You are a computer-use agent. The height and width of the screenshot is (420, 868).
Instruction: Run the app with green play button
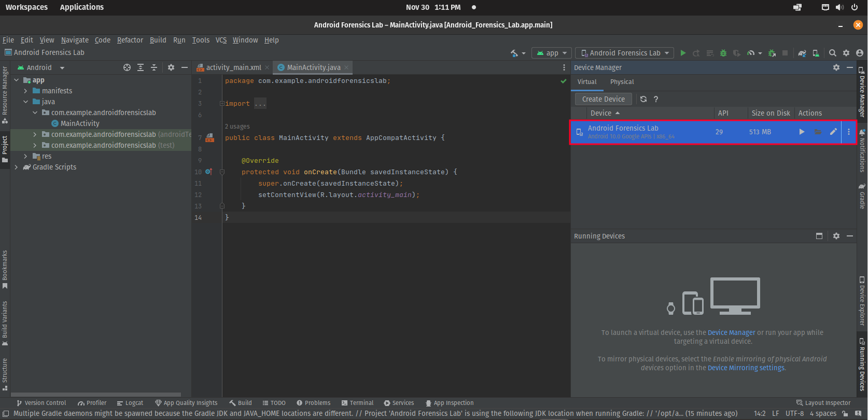click(x=683, y=53)
